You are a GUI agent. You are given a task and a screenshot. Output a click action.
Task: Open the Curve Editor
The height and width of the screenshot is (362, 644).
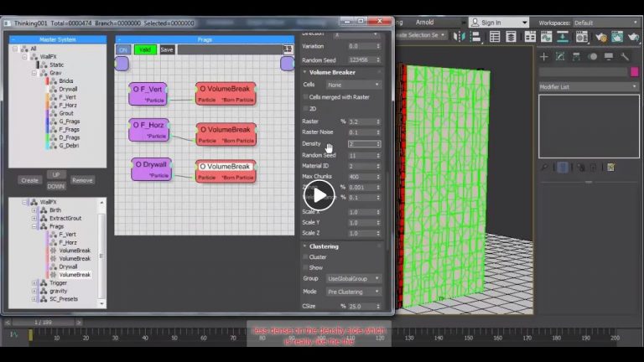(x=546, y=37)
